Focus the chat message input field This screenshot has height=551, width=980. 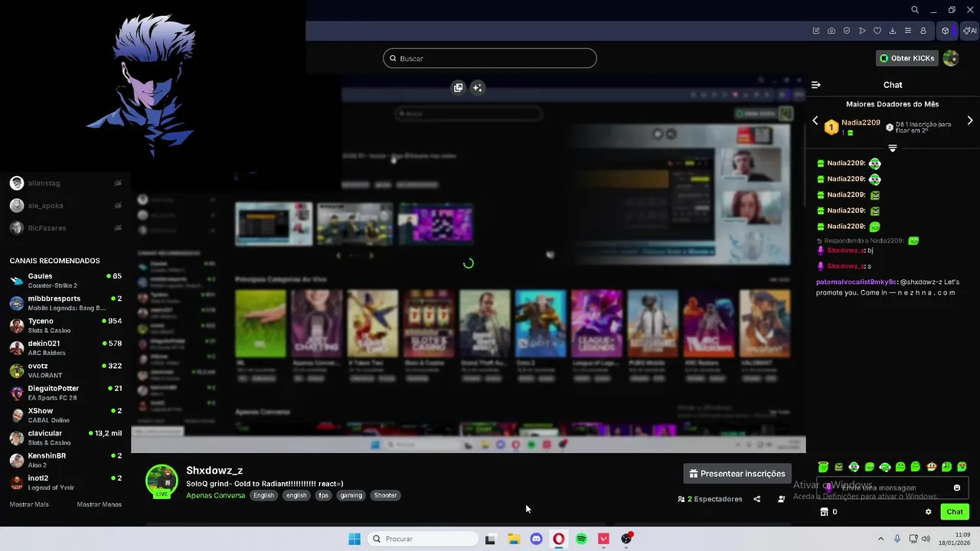point(893,487)
